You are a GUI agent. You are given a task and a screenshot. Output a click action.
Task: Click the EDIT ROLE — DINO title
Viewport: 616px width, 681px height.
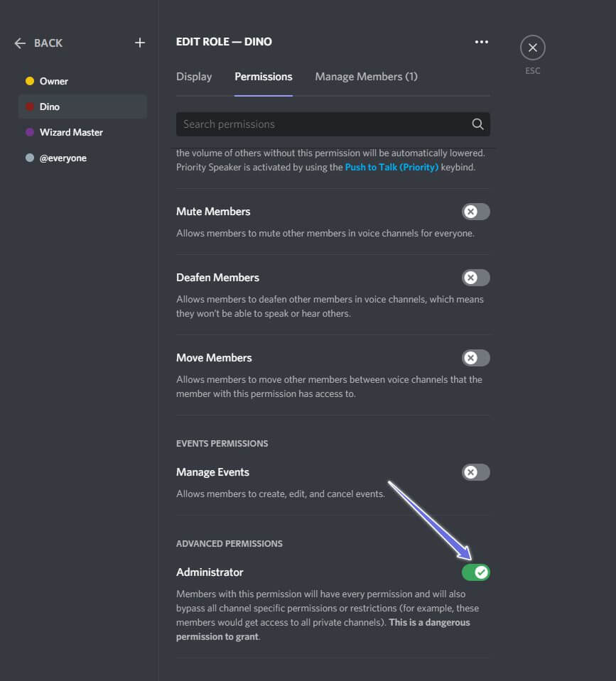224,42
